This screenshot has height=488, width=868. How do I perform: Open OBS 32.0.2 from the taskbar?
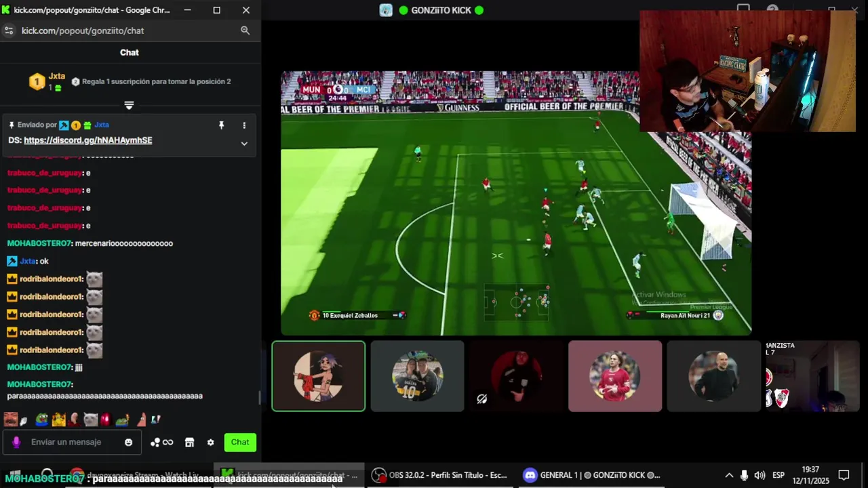coord(441,475)
